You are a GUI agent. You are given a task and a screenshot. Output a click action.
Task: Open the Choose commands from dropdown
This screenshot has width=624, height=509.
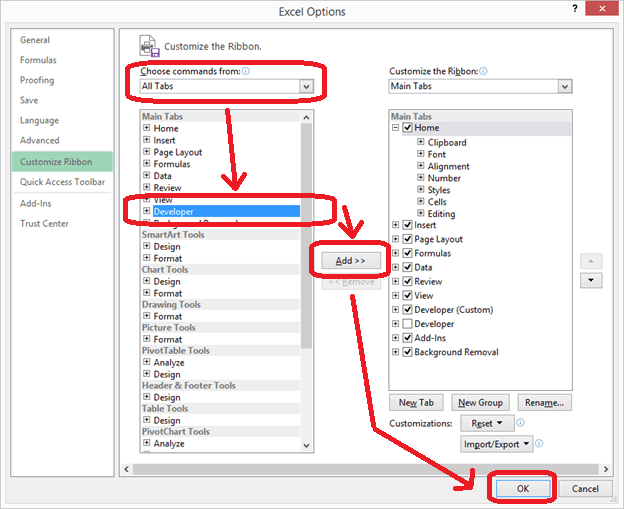pos(306,86)
